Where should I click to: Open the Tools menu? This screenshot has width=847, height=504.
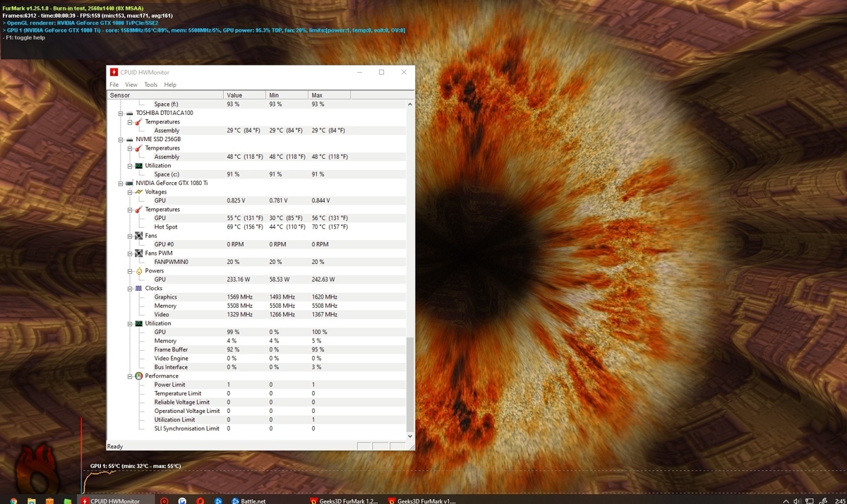(x=151, y=85)
